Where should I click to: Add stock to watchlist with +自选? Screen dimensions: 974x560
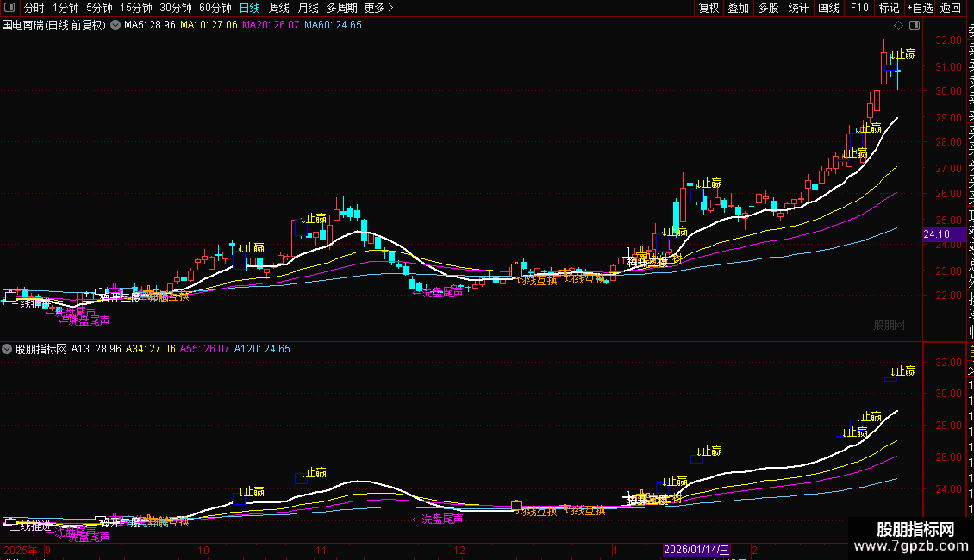coord(920,8)
